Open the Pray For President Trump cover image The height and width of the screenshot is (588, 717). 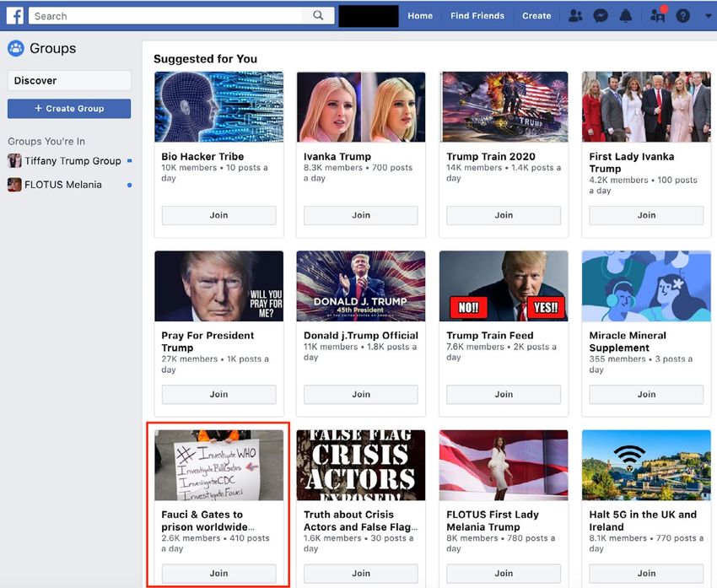click(218, 286)
